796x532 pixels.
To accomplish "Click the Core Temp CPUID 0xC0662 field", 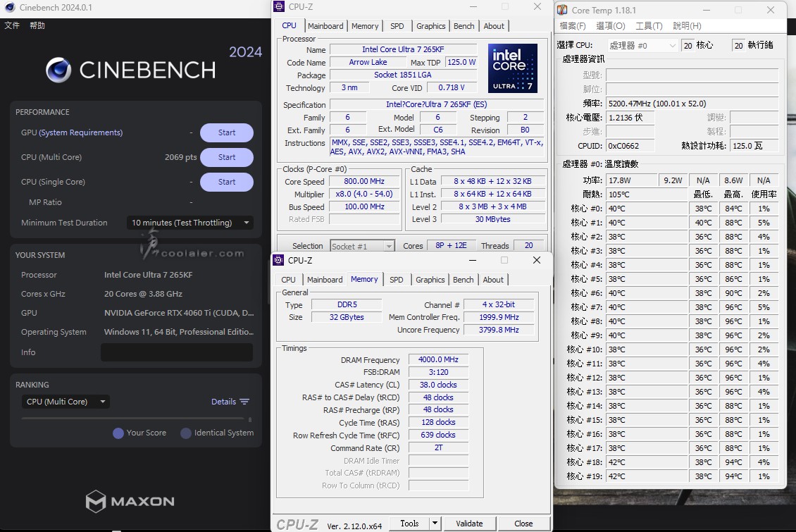I will pos(630,146).
